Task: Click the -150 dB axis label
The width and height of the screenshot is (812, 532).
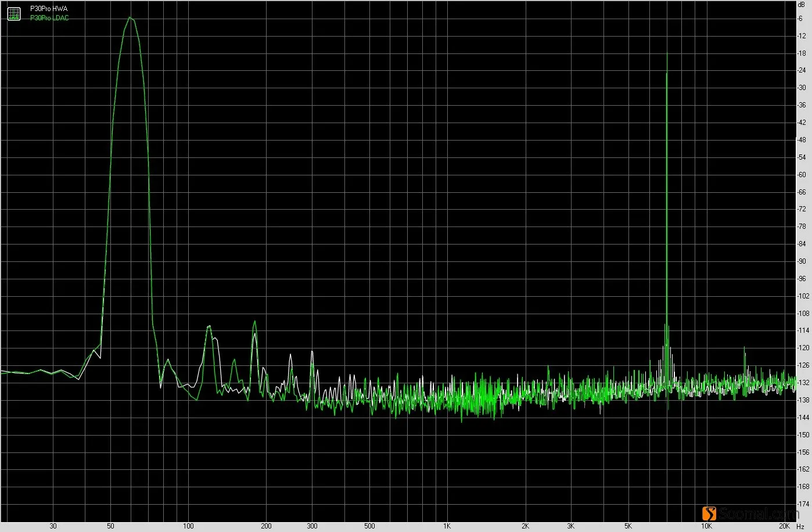Action: point(803,435)
